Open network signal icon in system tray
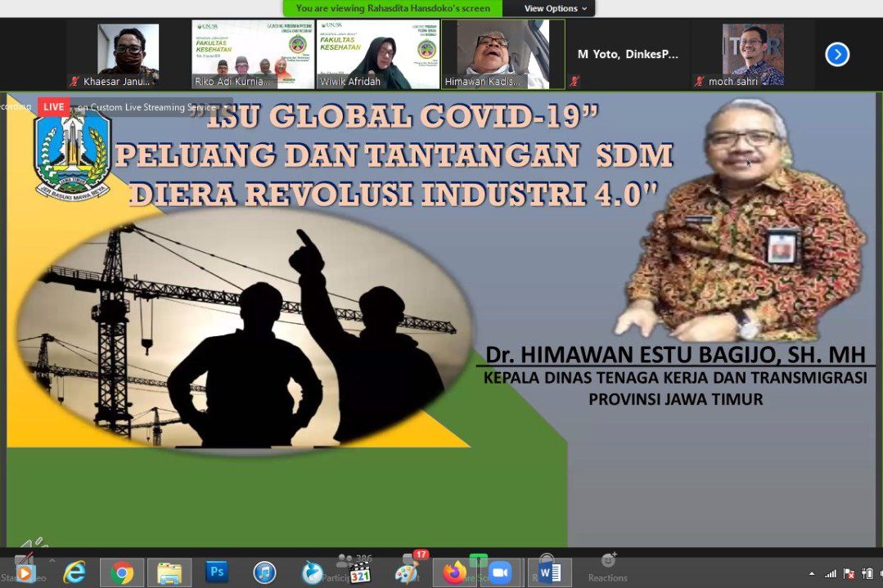The height and width of the screenshot is (588, 883). (x=830, y=574)
